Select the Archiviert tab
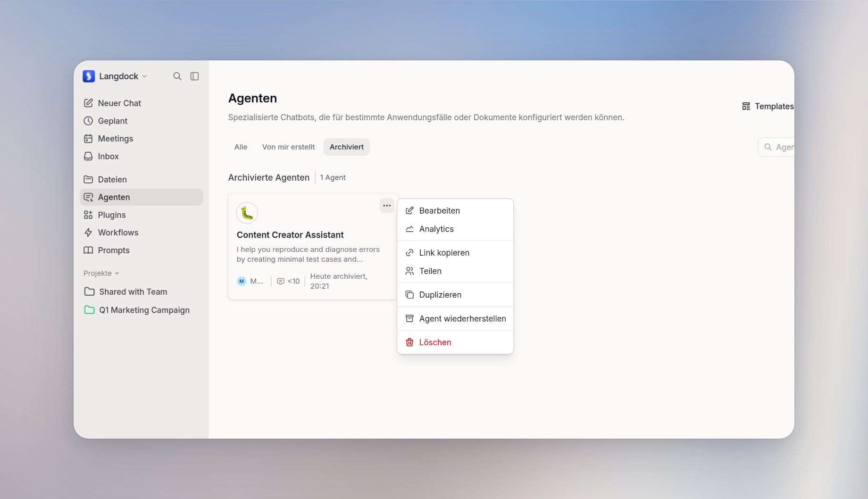 click(347, 147)
